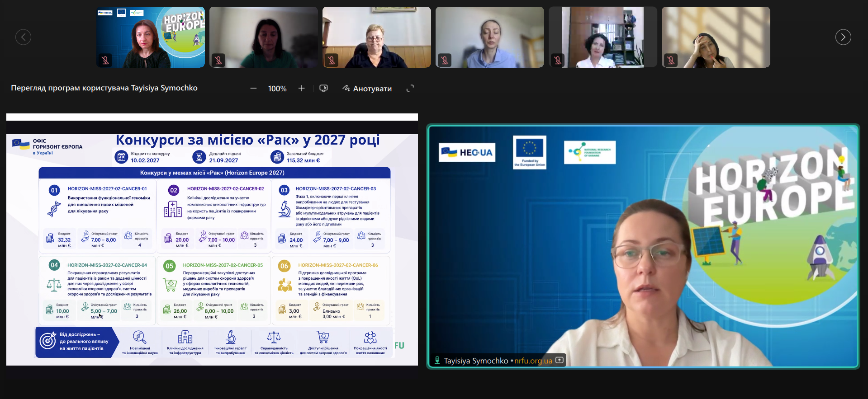Click the screen-share icon after nrfu.org.ua
The image size is (868, 399).
click(560, 360)
